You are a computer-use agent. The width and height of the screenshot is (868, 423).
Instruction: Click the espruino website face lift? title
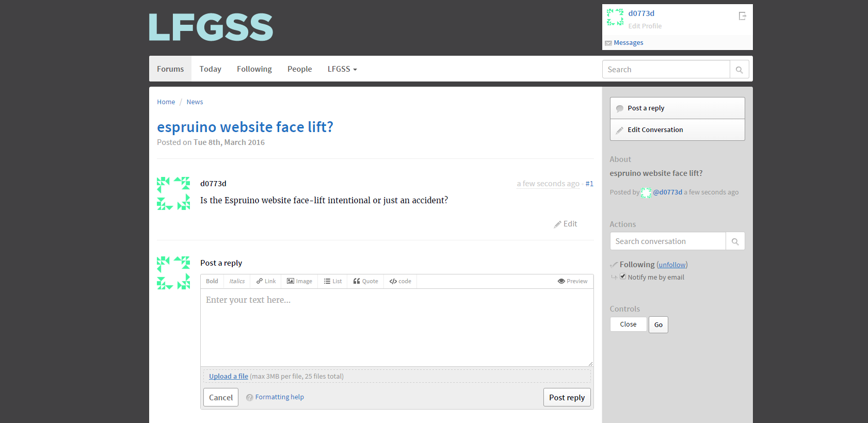coord(245,127)
